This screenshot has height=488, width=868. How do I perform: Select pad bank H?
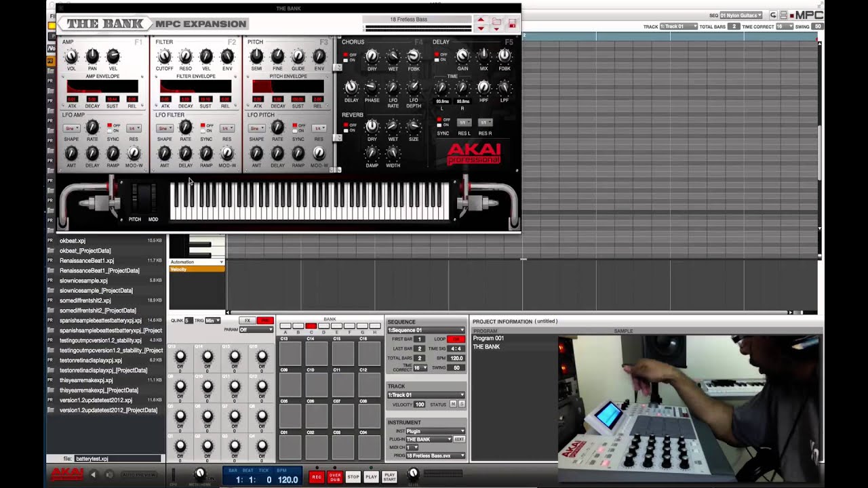(x=375, y=326)
